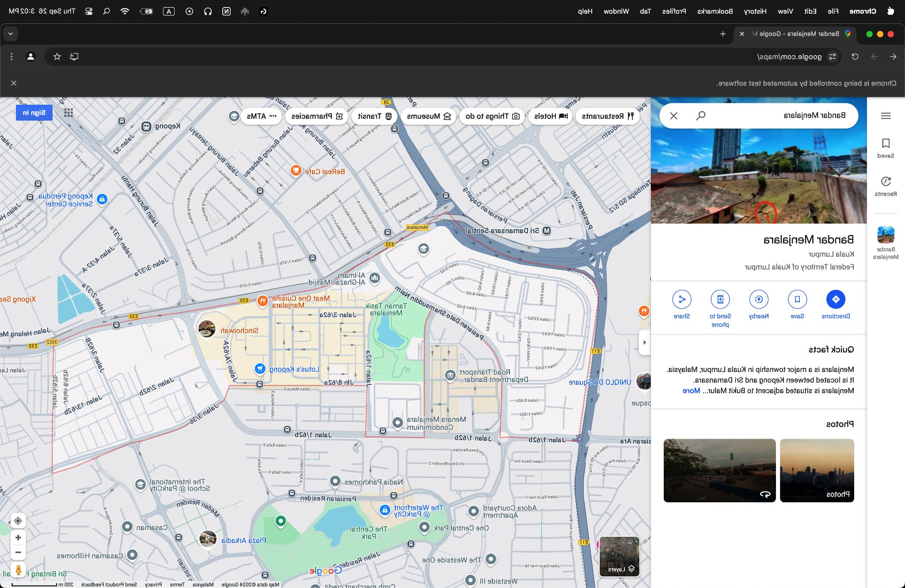Viewport: 905px width, 588px height.
Task: Click the Lotus's Kepong shopping marker
Action: (260, 368)
